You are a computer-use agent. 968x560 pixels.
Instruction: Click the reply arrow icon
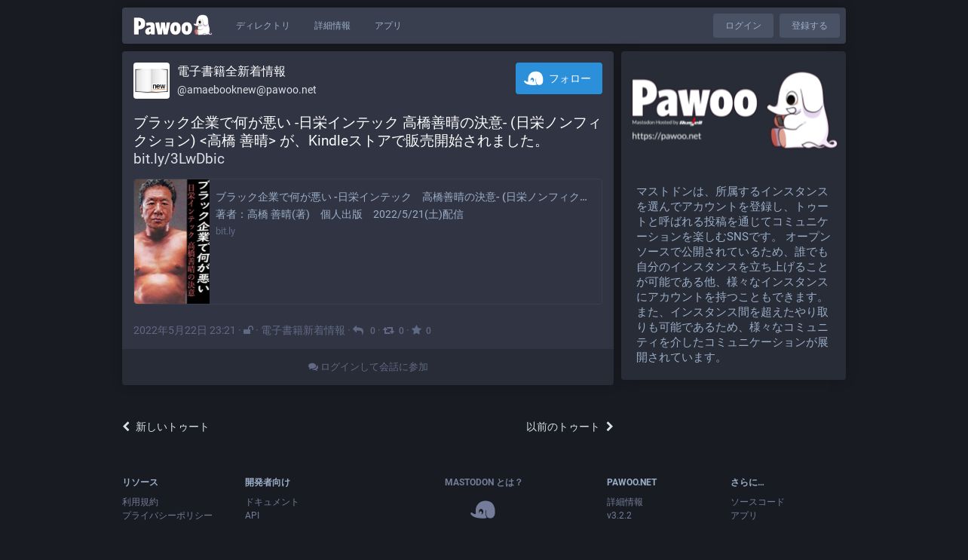click(x=358, y=330)
